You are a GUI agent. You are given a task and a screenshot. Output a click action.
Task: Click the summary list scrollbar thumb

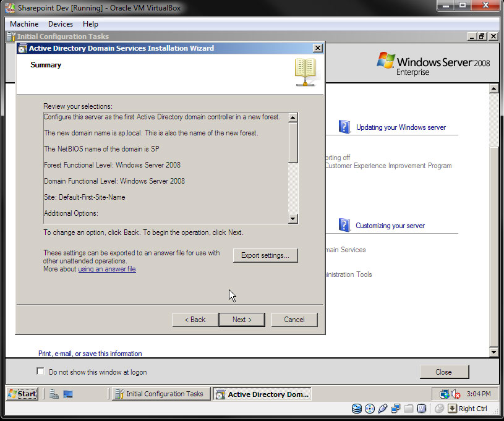coord(293,142)
